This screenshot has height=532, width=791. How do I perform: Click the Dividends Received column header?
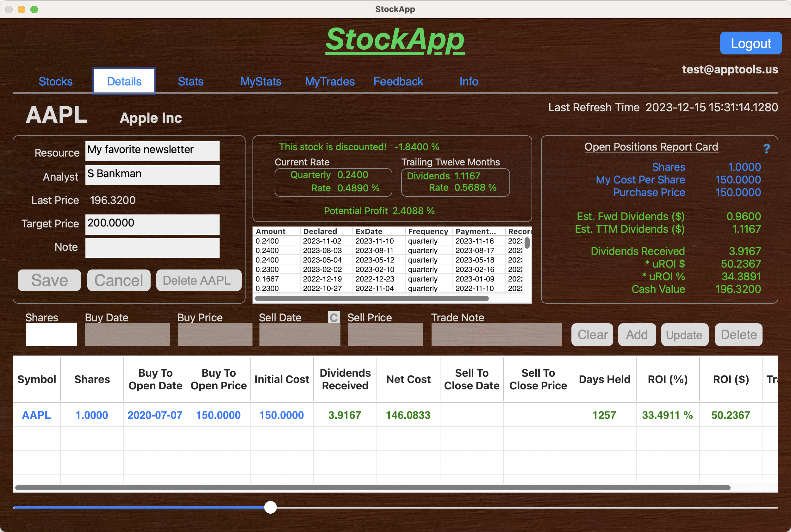(x=345, y=379)
